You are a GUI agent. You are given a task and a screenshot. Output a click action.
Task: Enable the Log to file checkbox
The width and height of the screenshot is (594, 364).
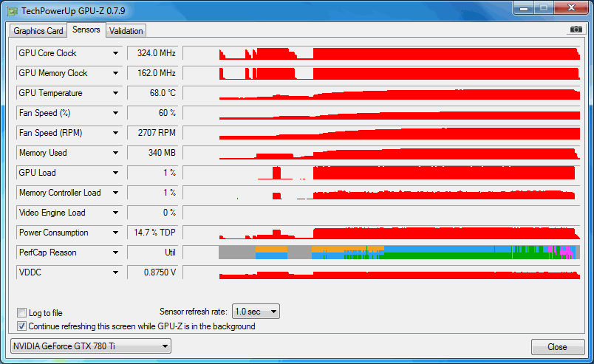tap(21, 313)
